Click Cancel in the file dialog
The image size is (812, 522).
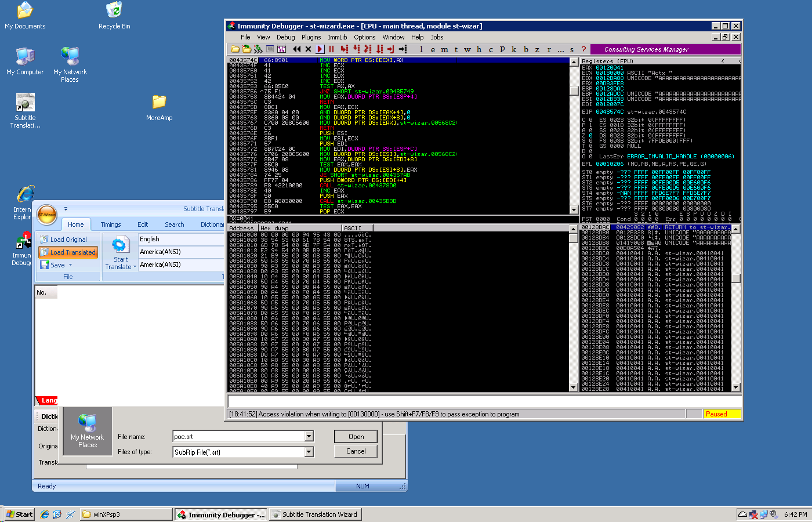tap(356, 451)
